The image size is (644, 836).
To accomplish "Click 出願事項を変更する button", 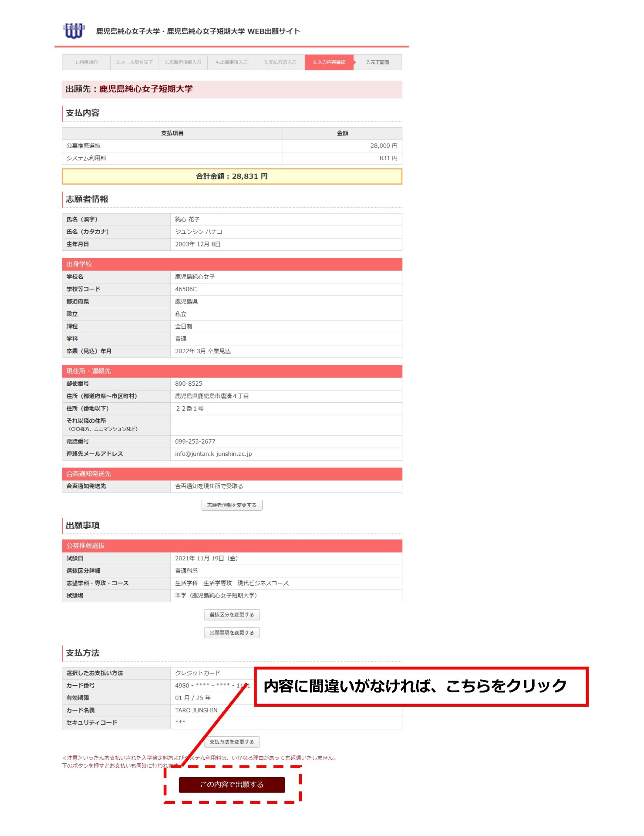I will coord(232,633).
